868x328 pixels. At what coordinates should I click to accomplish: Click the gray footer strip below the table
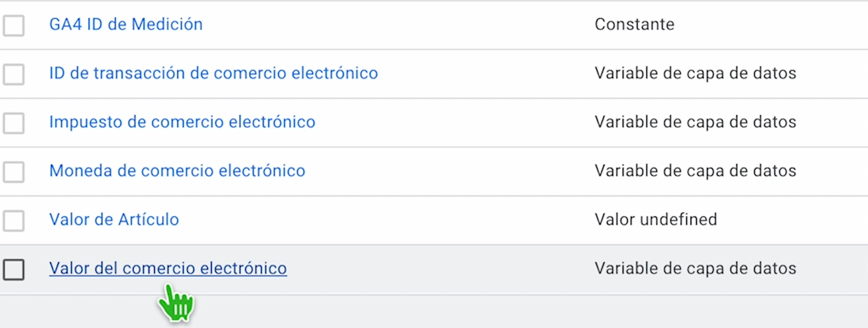[x=434, y=311]
